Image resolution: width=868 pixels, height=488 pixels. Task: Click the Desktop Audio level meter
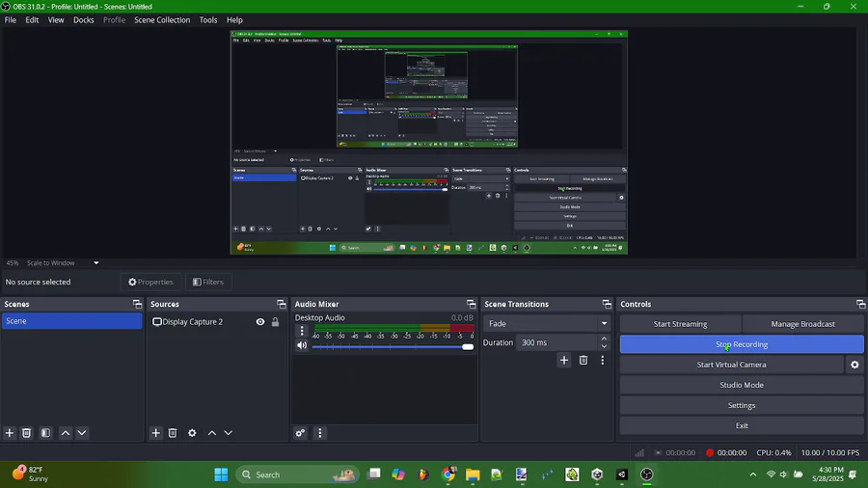(x=393, y=328)
